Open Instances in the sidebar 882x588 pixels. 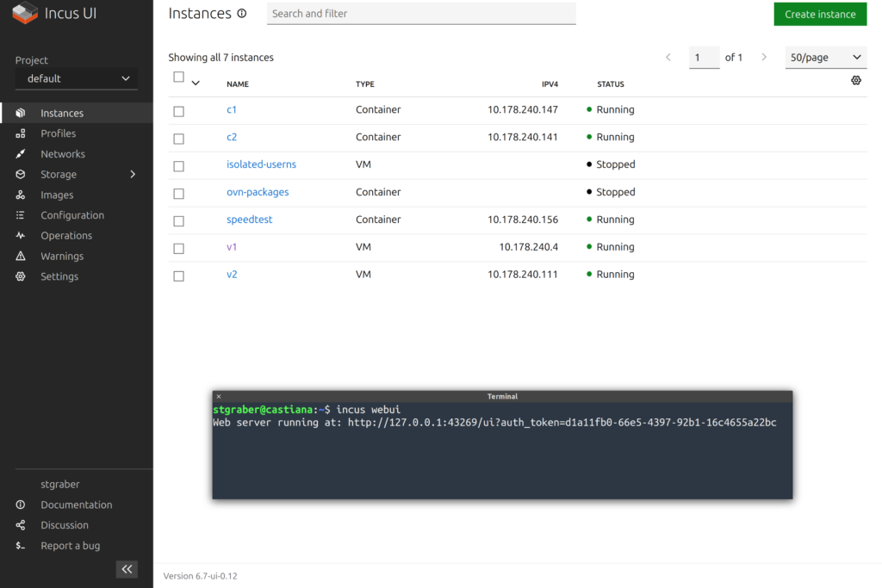(62, 113)
